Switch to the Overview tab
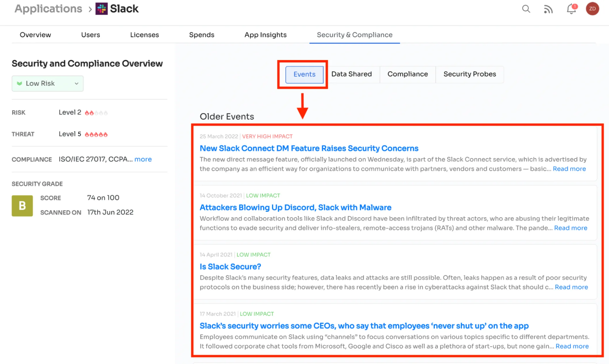This screenshot has width=609, height=364. coord(35,35)
